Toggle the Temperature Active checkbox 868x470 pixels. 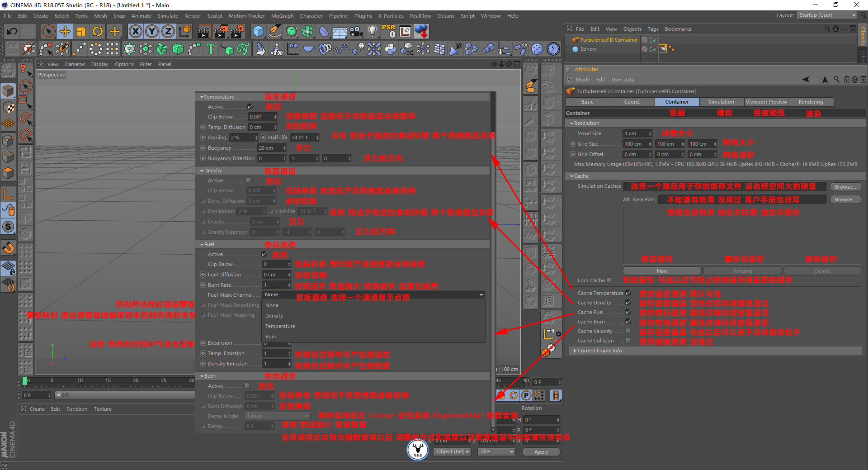click(250, 107)
